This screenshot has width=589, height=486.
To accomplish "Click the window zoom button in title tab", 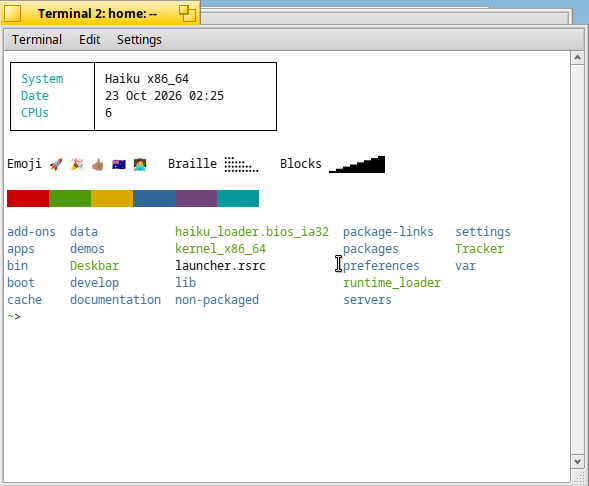I will (187, 14).
